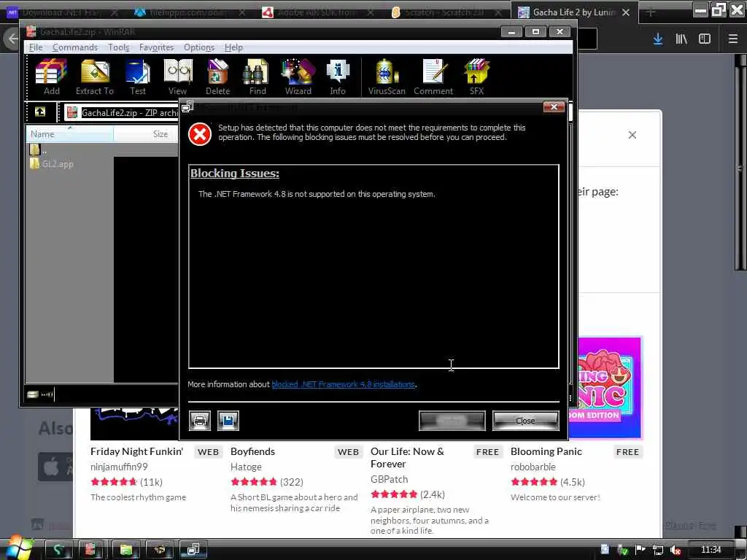This screenshot has width=747, height=560.
Task: Click the Info icon in WinRAR toolbar
Action: pyautogui.click(x=338, y=77)
